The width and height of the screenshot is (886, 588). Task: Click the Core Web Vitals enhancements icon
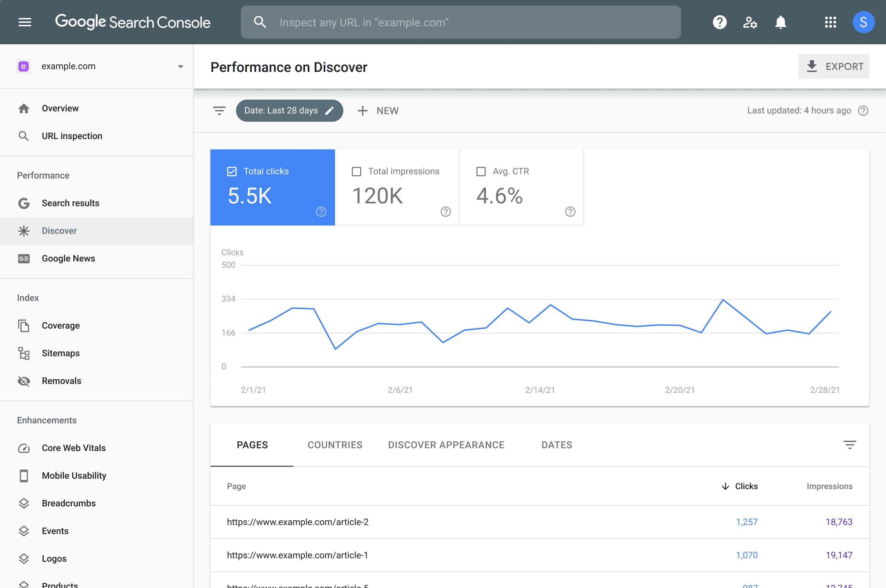[24, 448]
